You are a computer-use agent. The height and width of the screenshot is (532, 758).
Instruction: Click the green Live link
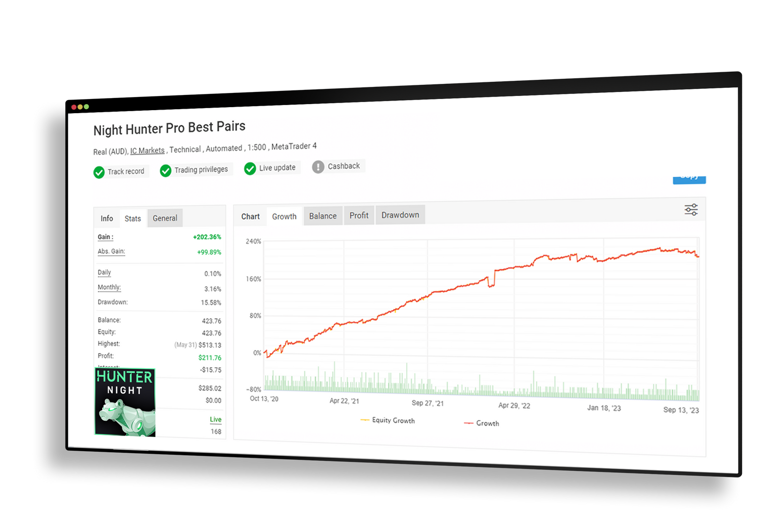coord(216,419)
